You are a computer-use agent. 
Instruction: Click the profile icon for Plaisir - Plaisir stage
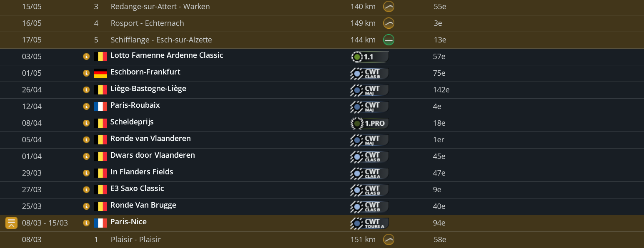(x=388, y=240)
